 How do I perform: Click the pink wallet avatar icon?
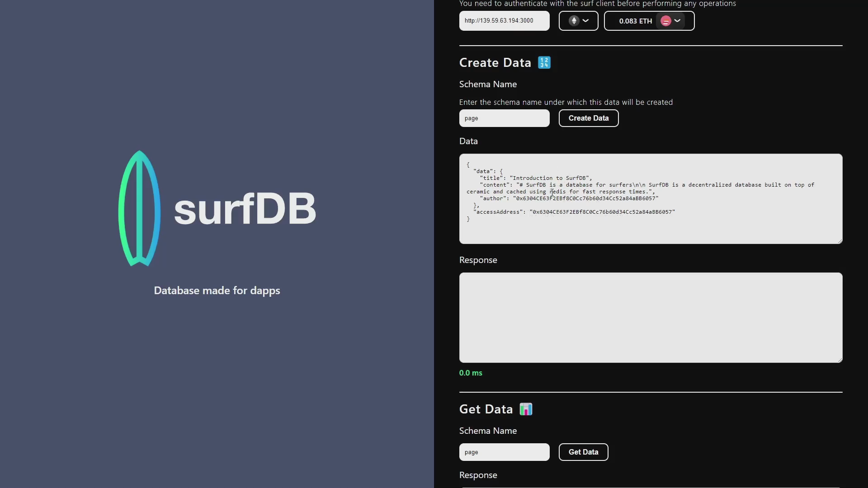coord(666,21)
